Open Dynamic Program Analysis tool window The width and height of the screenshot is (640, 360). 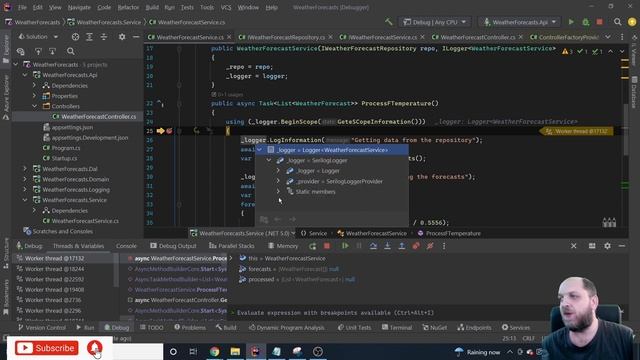(287, 328)
